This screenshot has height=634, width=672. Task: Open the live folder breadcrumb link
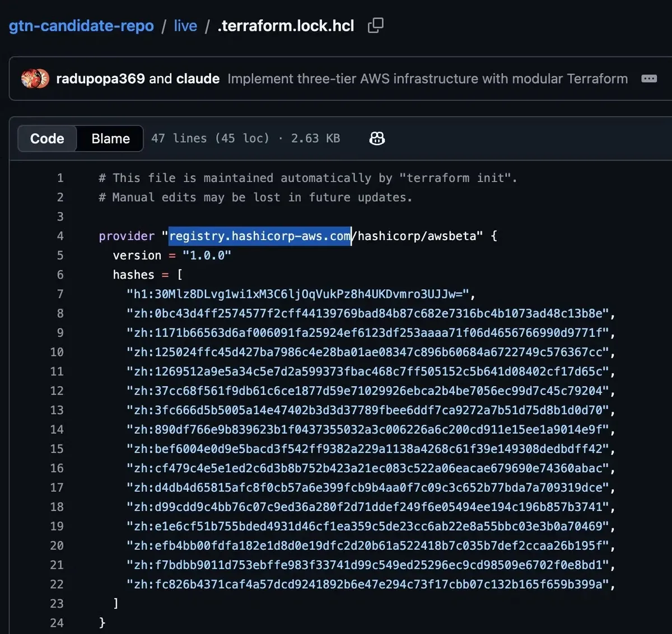[185, 26]
